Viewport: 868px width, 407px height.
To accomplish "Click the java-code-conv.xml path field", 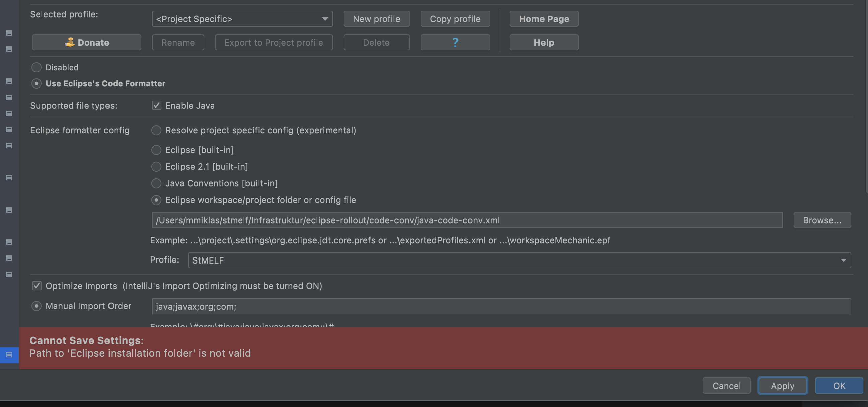I will click(467, 220).
